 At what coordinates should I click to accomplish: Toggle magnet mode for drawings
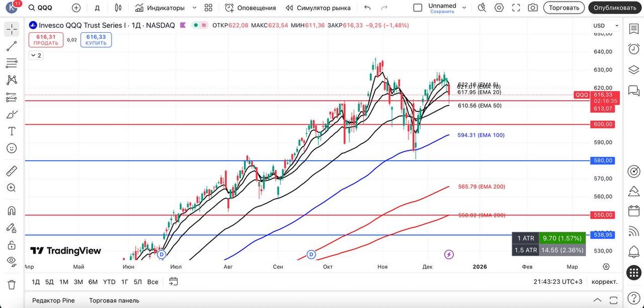pyautogui.click(x=11, y=211)
